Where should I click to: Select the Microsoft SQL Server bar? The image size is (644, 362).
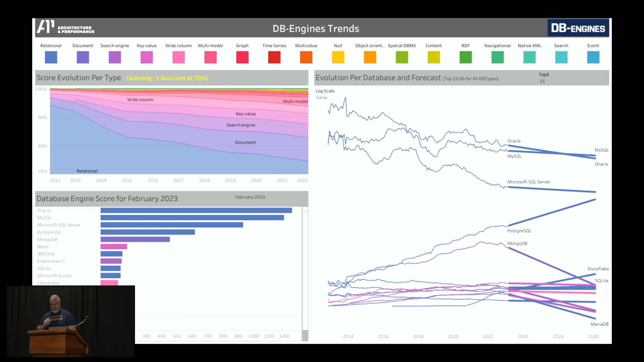(172, 225)
